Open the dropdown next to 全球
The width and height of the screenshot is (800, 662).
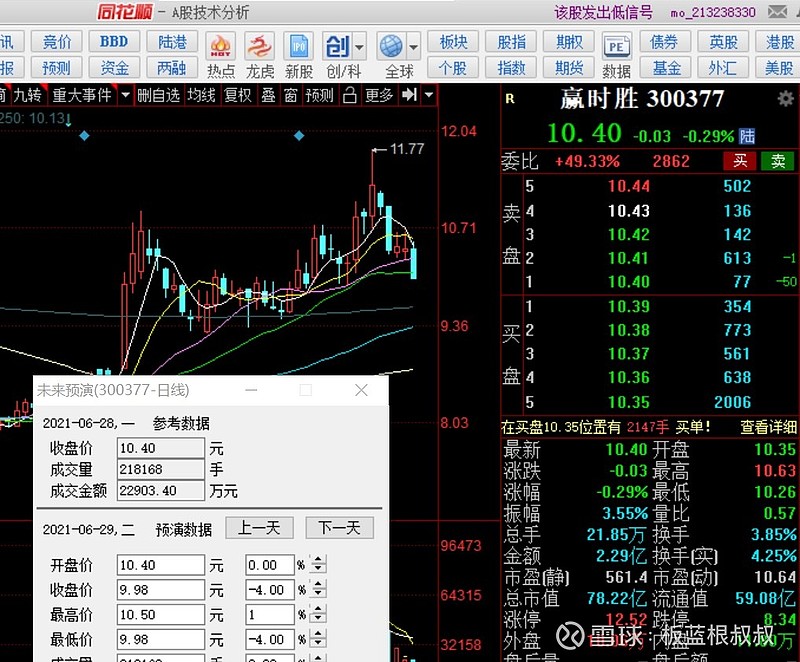point(413,46)
